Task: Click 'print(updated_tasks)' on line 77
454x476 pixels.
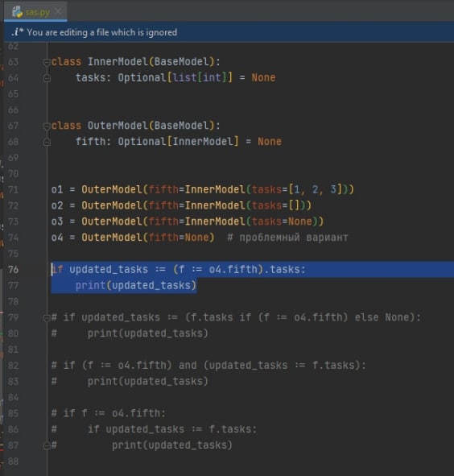Action: coord(136,285)
